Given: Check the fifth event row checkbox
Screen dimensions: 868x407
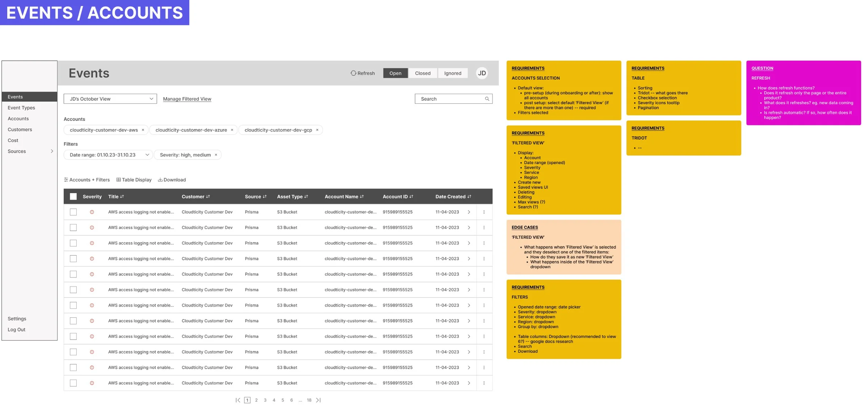Looking at the screenshot, I should tap(73, 274).
